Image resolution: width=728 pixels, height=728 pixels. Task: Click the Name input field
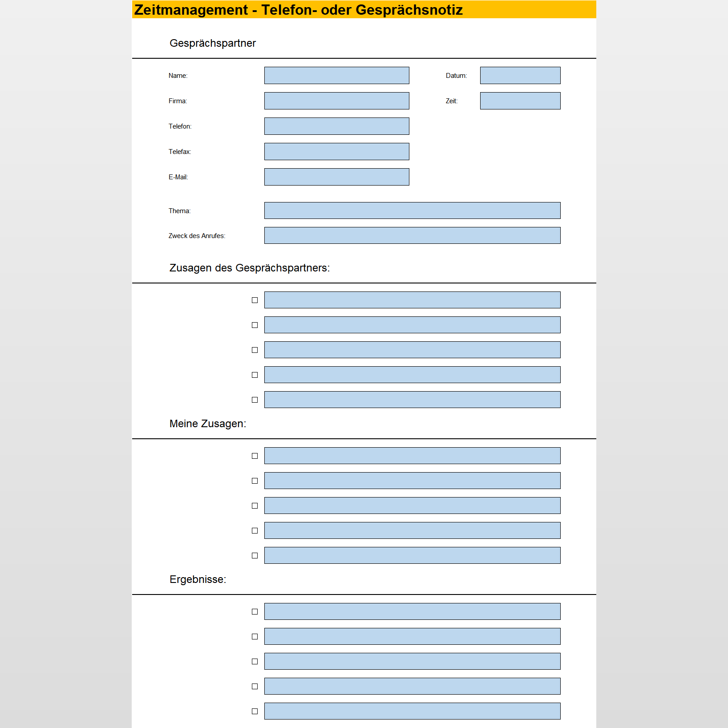(x=336, y=76)
